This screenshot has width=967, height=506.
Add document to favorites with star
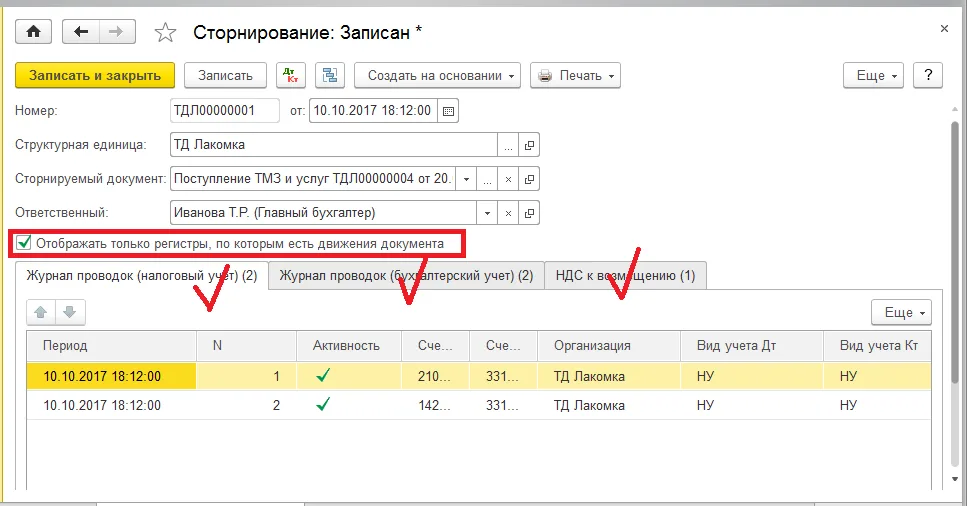coord(165,32)
